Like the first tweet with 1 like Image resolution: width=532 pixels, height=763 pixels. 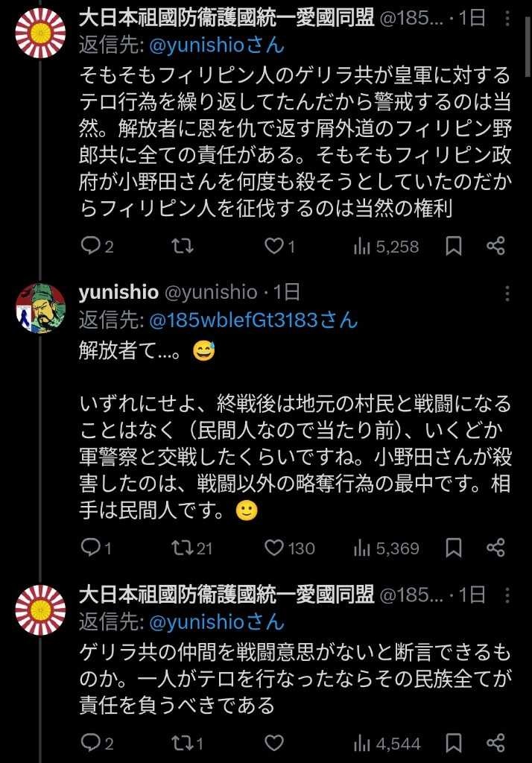(275, 247)
